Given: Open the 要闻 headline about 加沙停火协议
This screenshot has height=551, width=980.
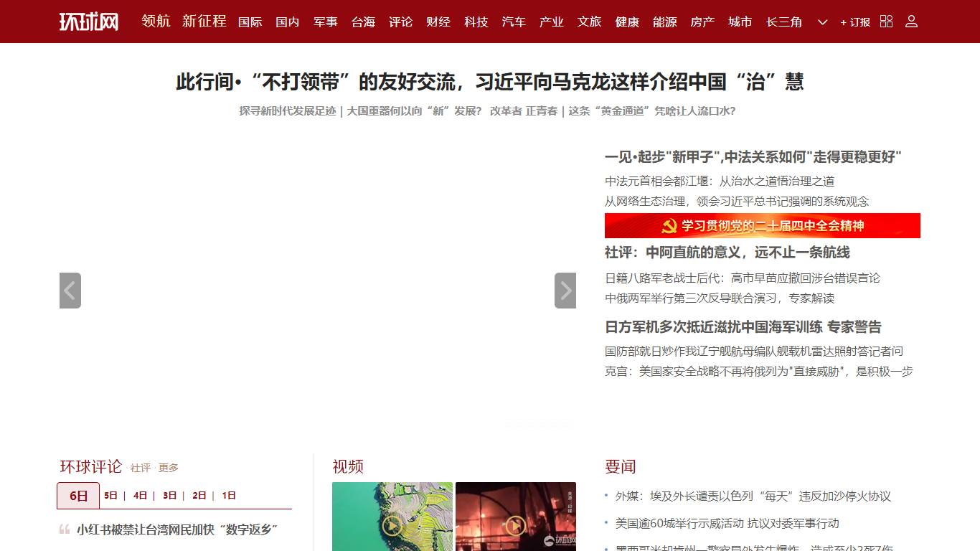Looking at the screenshot, I should click(753, 496).
